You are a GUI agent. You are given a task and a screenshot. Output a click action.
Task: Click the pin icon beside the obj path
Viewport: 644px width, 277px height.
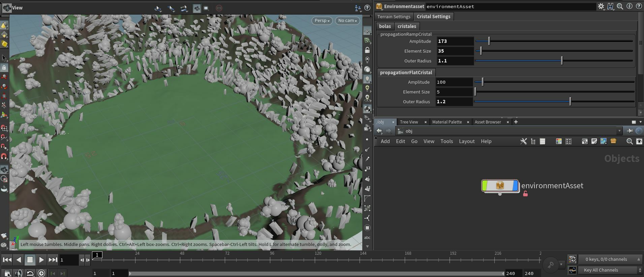point(629,131)
